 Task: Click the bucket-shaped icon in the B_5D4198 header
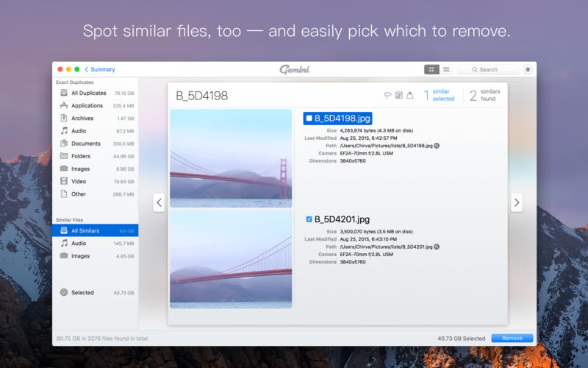(410, 95)
